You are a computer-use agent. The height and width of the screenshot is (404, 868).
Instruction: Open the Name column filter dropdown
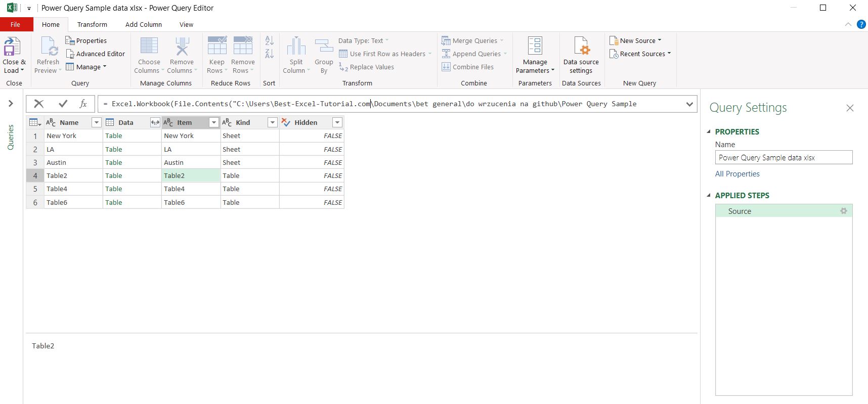click(96, 122)
